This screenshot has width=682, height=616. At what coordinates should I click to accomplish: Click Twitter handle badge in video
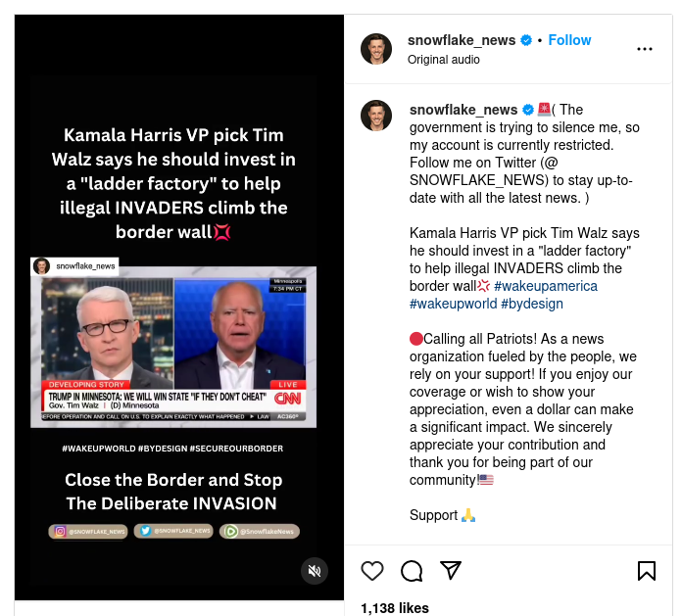tap(173, 531)
